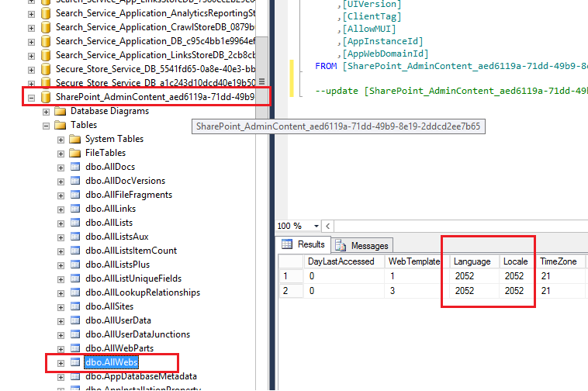This screenshot has height=391, width=588.
Task: Select result row number 2 header
Action: [291, 291]
